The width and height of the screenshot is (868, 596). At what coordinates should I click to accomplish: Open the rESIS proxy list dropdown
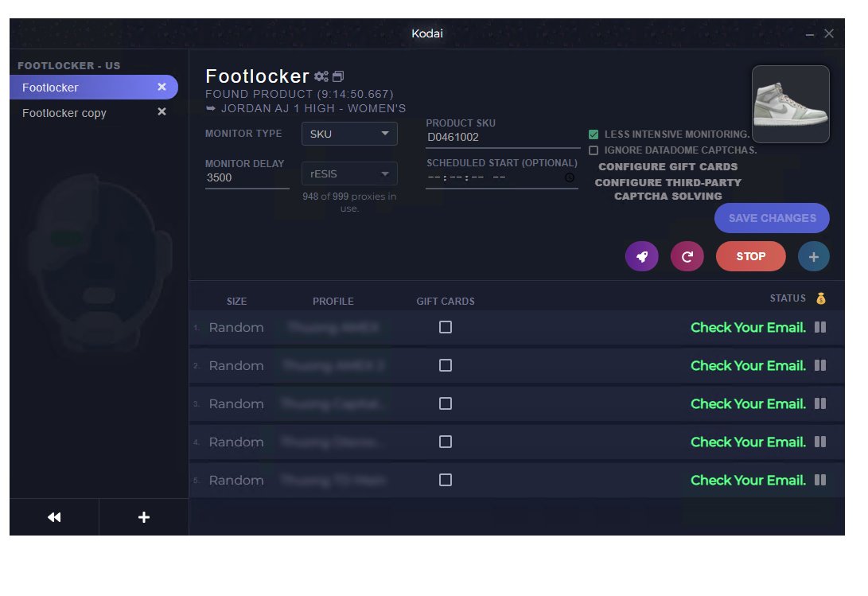(349, 174)
